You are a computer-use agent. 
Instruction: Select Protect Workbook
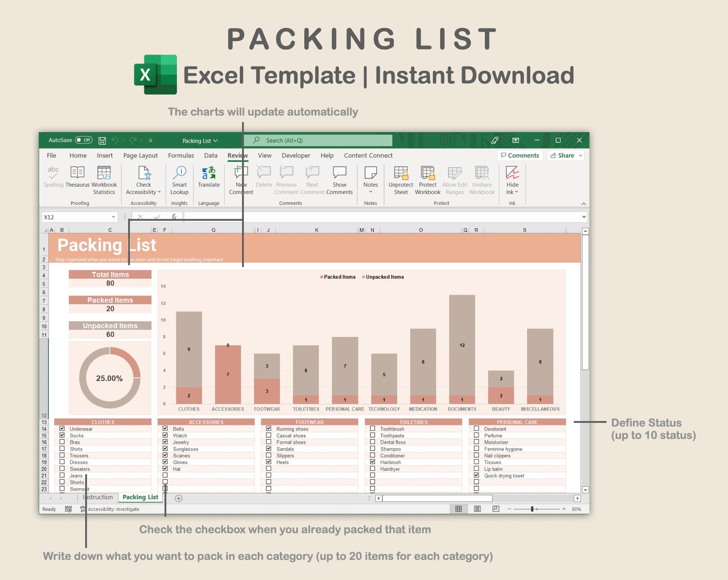[427, 181]
